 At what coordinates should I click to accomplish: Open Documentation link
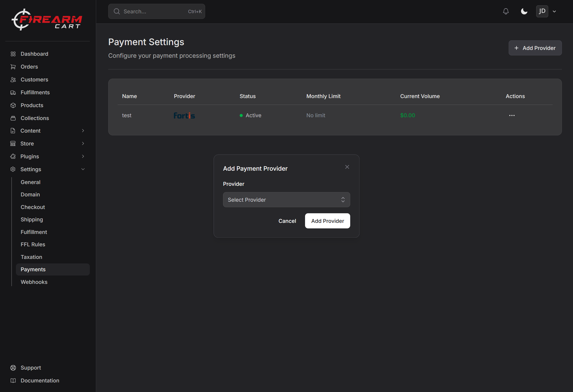pos(40,381)
